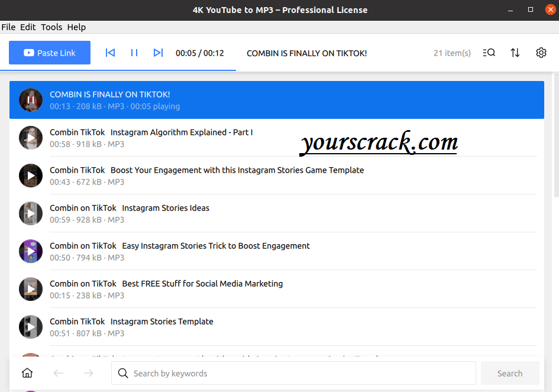
Task: Minimize the 4K YouTube to MP3 window
Action: (x=510, y=10)
